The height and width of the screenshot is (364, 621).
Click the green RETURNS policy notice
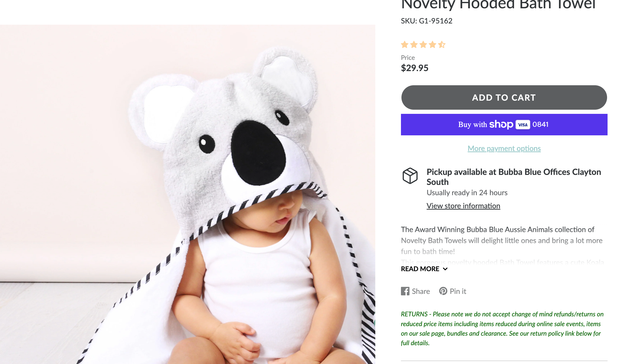click(x=502, y=328)
